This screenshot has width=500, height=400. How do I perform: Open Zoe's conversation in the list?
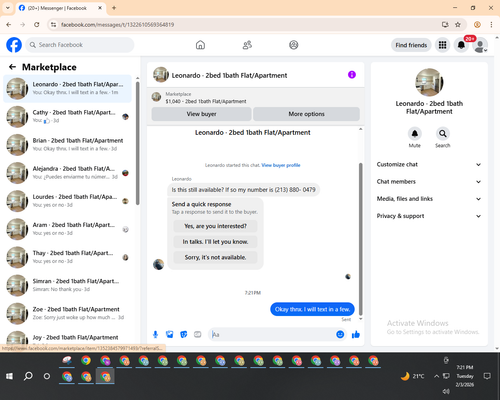point(67,313)
